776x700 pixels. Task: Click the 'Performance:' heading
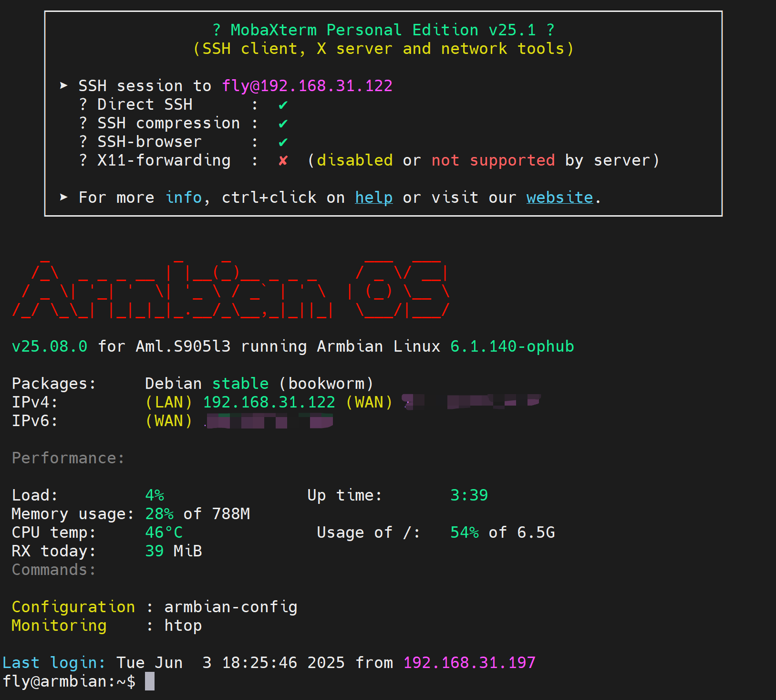[69, 458]
